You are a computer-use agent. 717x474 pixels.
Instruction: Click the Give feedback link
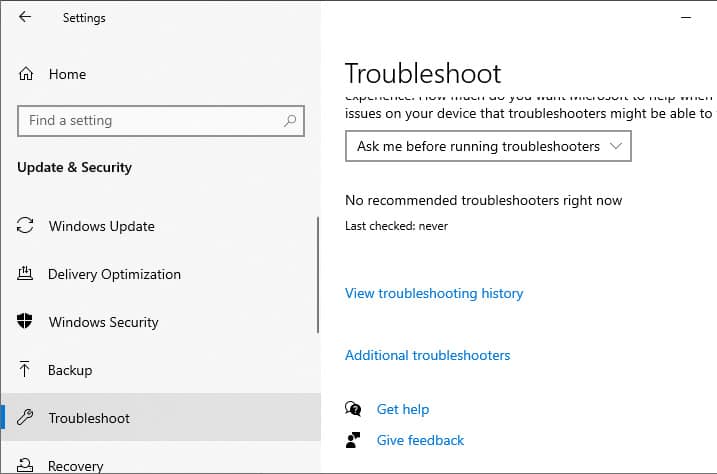click(x=420, y=440)
